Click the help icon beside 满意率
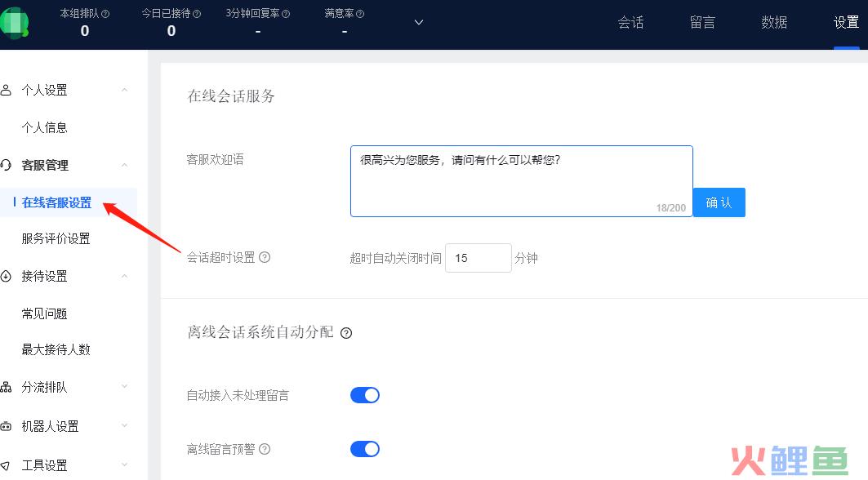The width and height of the screenshot is (868, 480). [x=361, y=14]
